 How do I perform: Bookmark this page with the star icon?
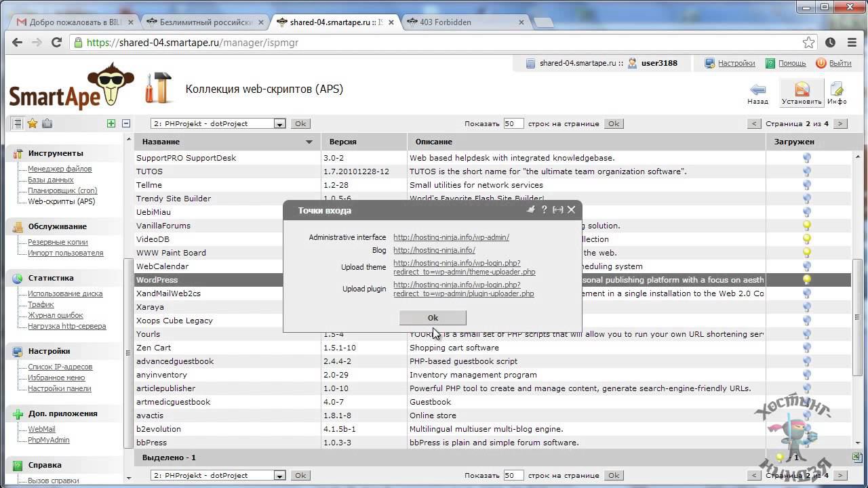tap(808, 42)
